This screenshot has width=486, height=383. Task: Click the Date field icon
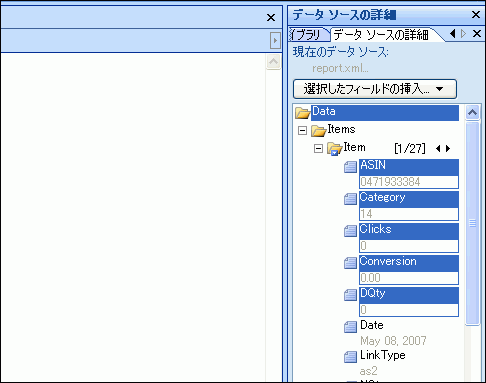click(x=350, y=327)
